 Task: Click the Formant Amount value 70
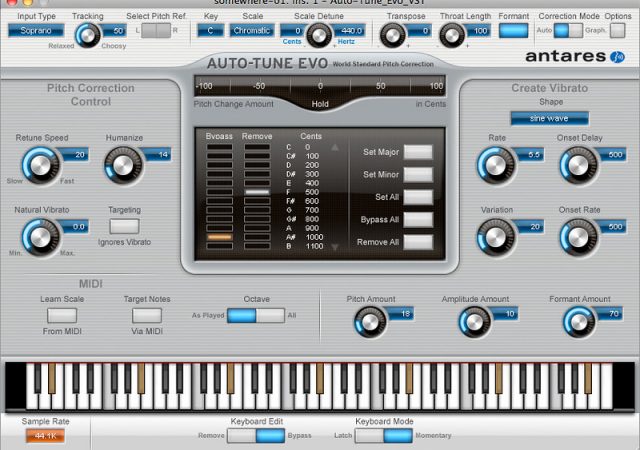click(613, 314)
